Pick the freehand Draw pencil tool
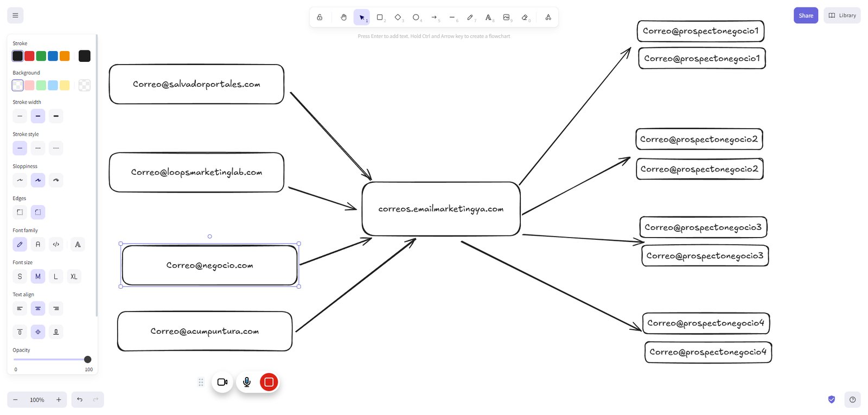868x415 pixels. (470, 17)
